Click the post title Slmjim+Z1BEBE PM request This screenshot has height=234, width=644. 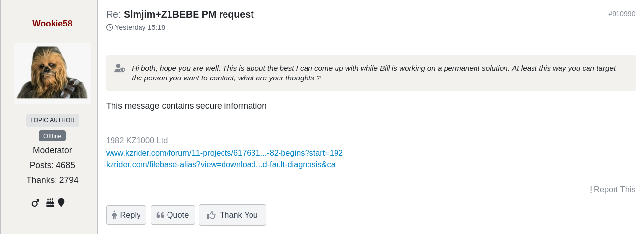[x=189, y=14]
